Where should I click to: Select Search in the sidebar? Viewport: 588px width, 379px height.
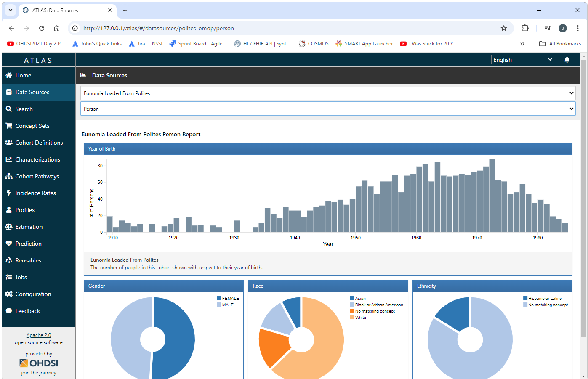(39, 109)
